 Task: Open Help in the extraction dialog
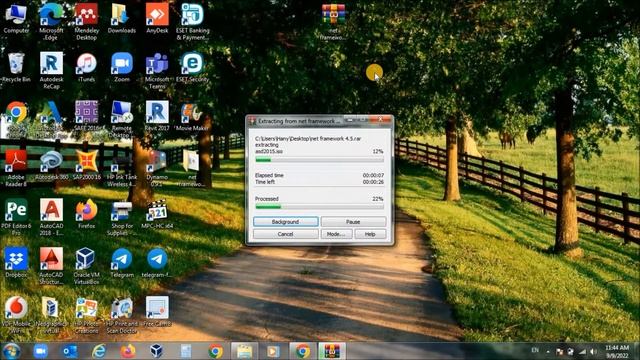370,234
